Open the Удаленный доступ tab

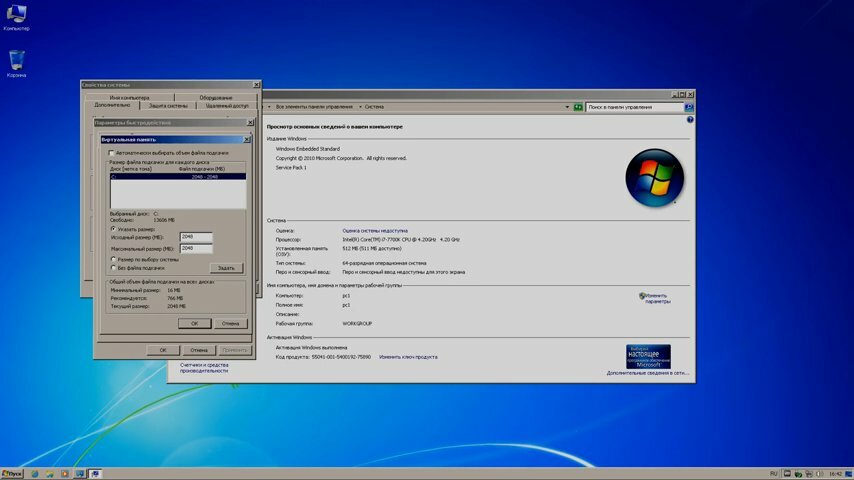(227, 106)
